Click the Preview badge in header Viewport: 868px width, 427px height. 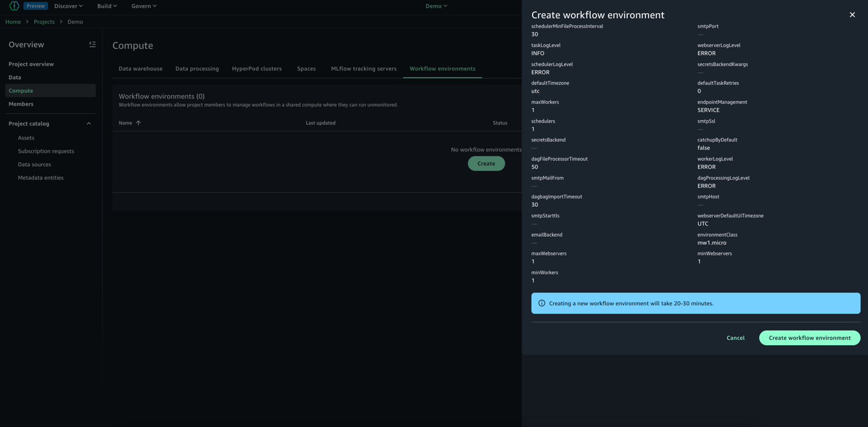[x=36, y=6]
